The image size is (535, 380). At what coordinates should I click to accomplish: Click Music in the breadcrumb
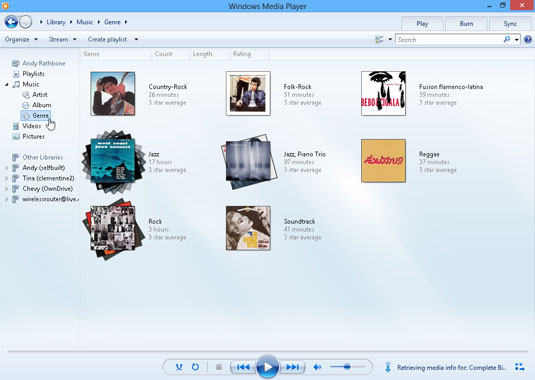pyautogui.click(x=85, y=22)
